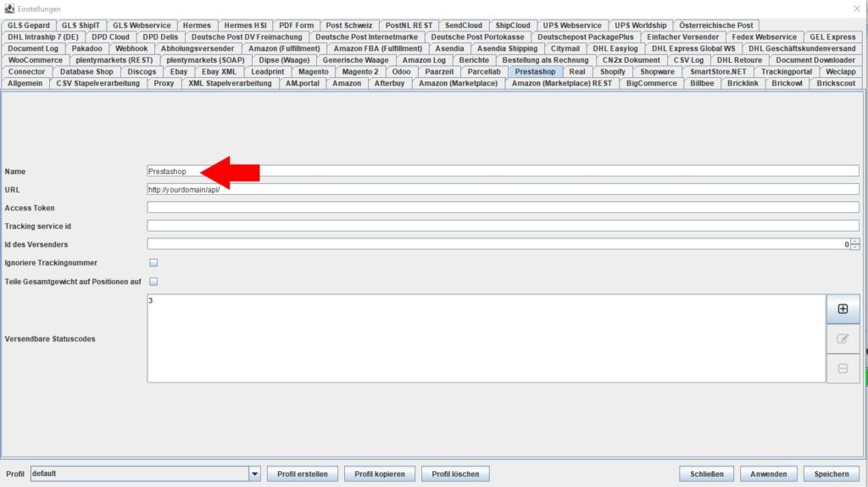This screenshot has width=868, height=487.
Task: Open the GEL Express tab
Action: click(832, 37)
